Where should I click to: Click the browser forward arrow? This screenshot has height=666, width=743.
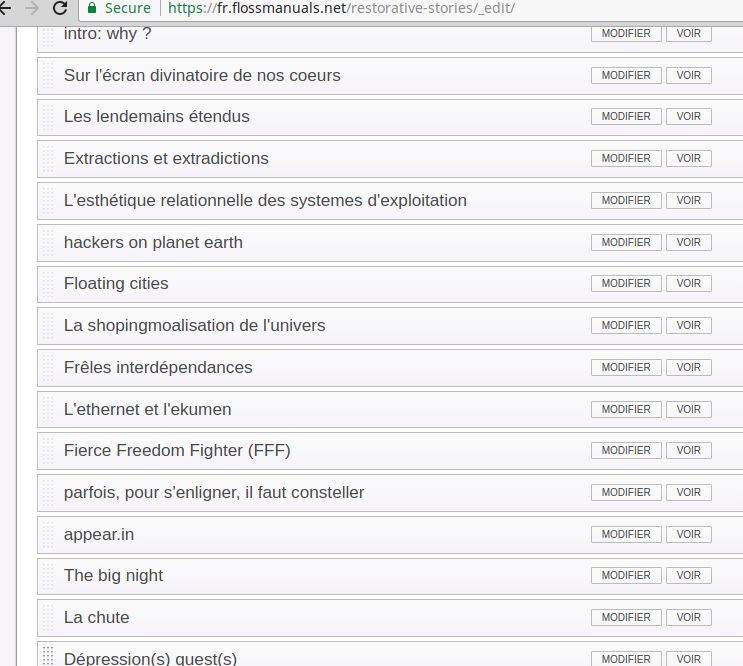click(x=32, y=9)
